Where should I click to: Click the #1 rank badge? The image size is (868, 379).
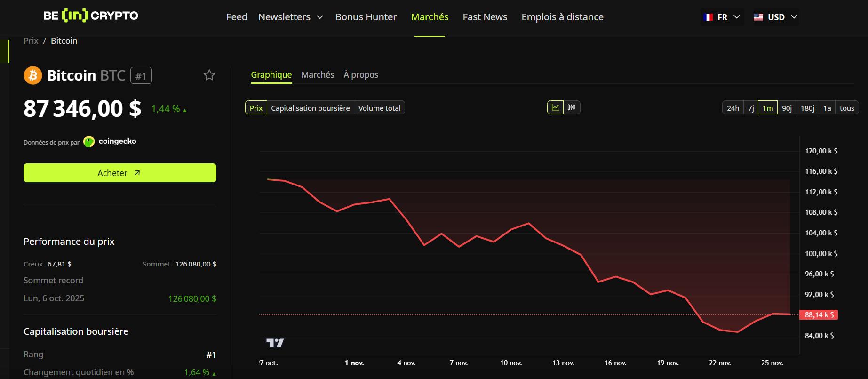coord(141,76)
